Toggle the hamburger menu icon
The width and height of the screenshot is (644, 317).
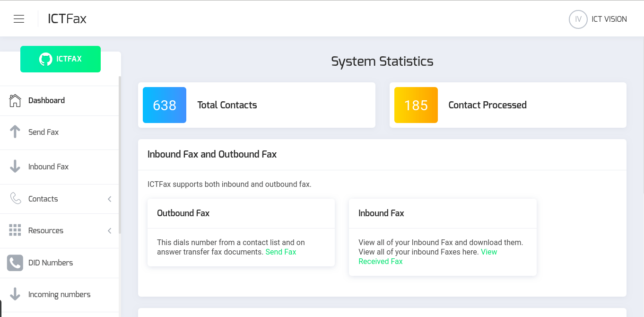[x=19, y=19]
